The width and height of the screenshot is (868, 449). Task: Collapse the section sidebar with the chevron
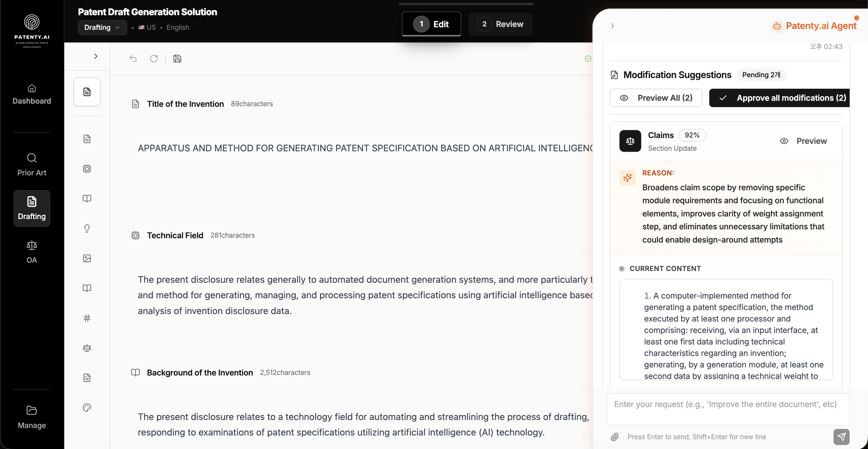[x=96, y=56]
